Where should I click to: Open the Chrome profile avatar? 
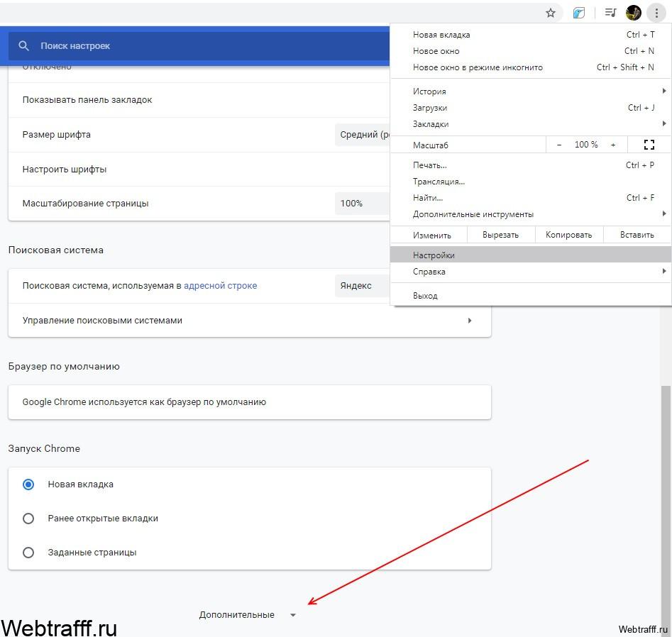coord(634,13)
